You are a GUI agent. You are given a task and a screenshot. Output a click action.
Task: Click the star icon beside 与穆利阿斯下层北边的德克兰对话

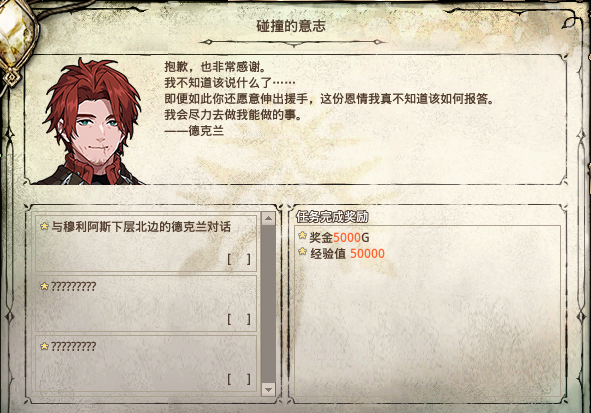(x=44, y=226)
